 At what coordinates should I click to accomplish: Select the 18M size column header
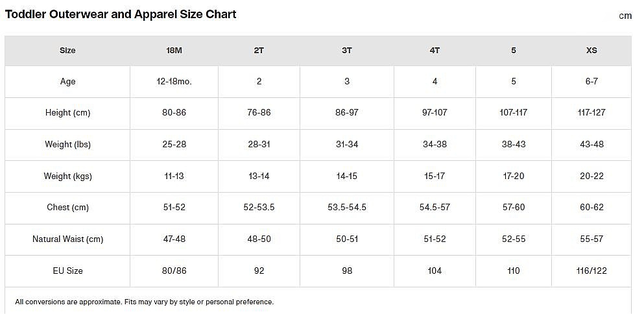click(174, 50)
